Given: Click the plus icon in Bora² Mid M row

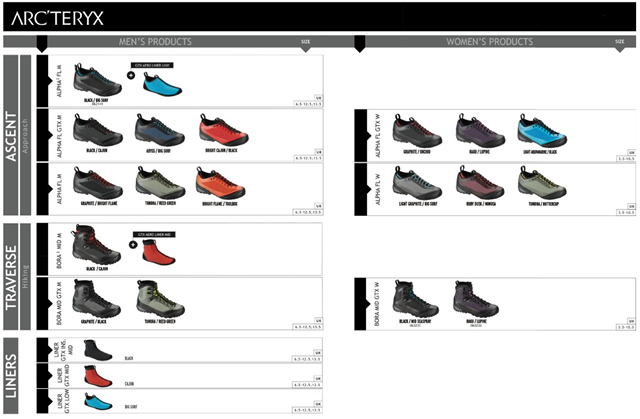Looking at the screenshot, I should coord(133,245).
